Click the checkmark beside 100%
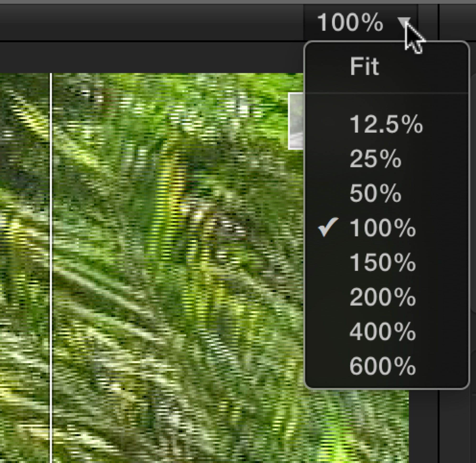The height and width of the screenshot is (463, 476). point(328,227)
